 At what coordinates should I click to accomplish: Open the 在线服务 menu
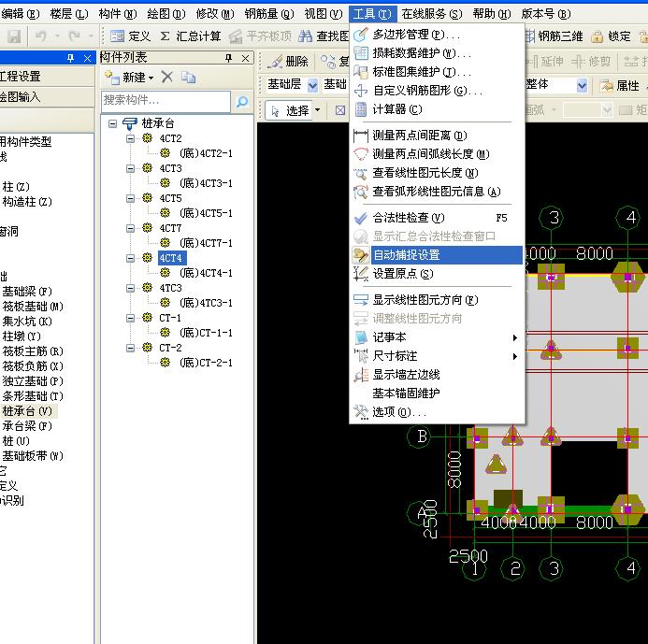tap(432, 14)
